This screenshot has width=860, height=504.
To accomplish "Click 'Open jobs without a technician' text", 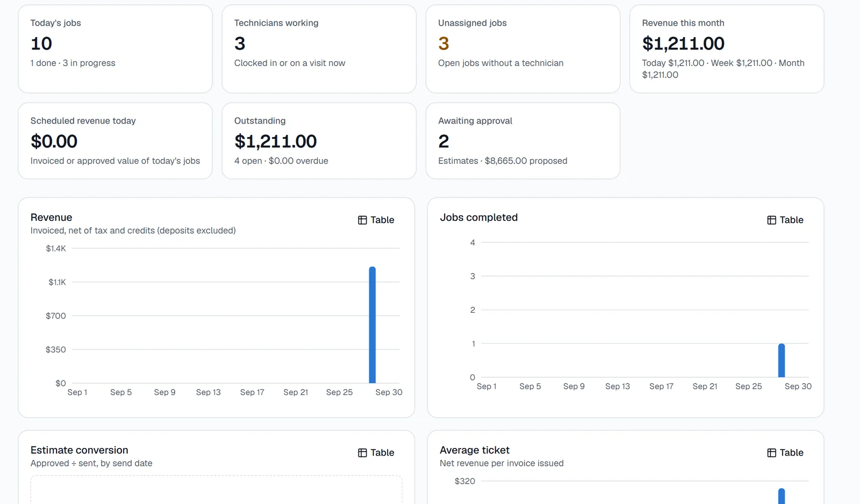I will (x=500, y=63).
